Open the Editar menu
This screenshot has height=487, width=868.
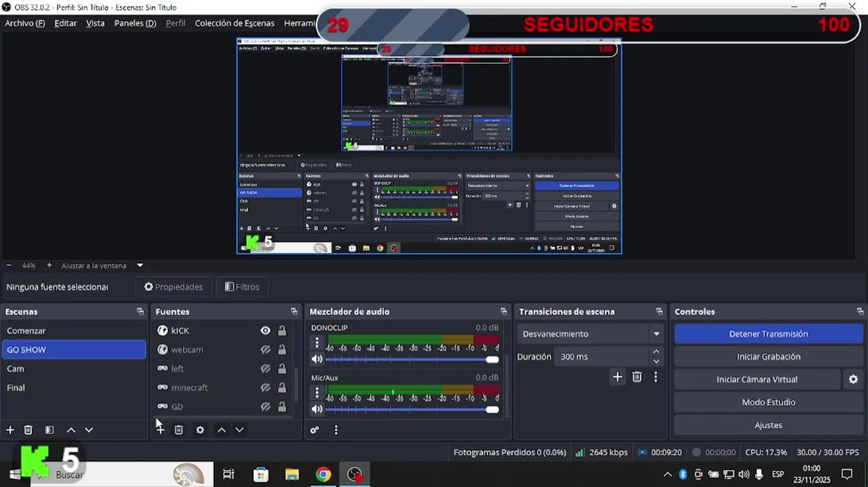coord(66,23)
